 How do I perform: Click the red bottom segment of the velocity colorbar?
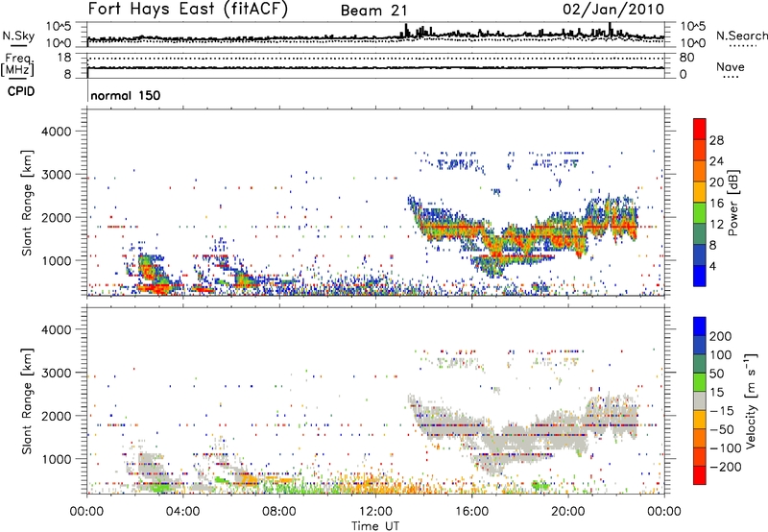pyautogui.click(x=700, y=475)
